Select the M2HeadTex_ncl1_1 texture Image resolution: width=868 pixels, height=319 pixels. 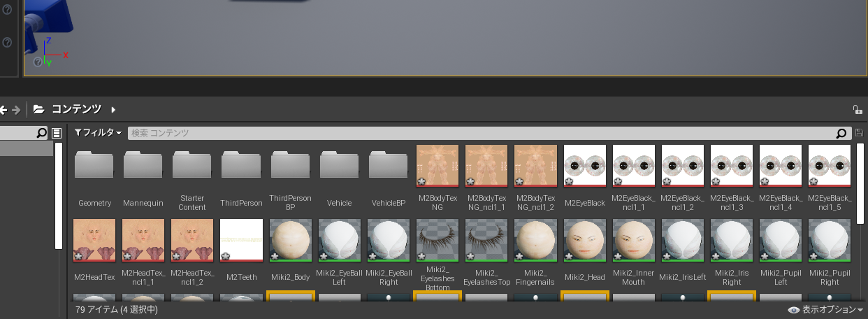tap(143, 240)
